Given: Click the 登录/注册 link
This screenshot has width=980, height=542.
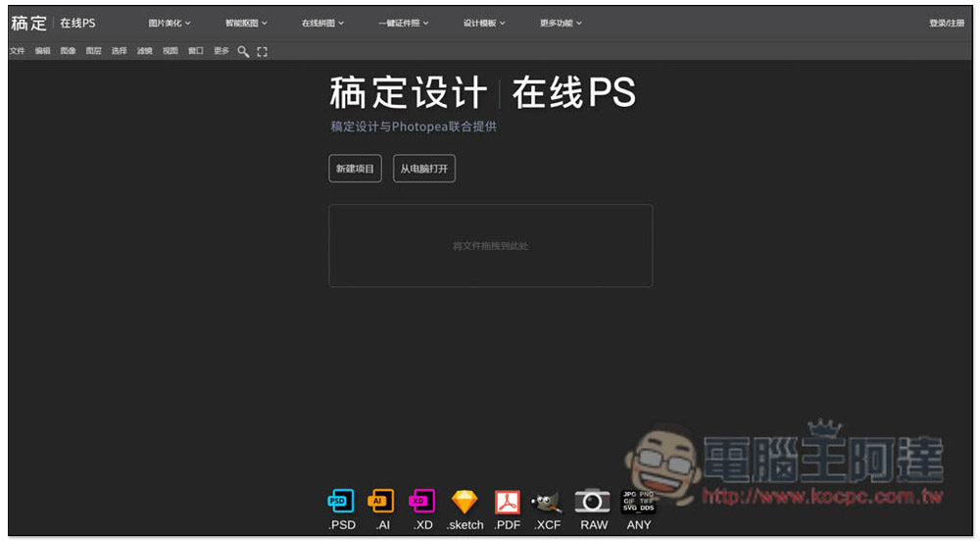Looking at the screenshot, I should [947, 24].
